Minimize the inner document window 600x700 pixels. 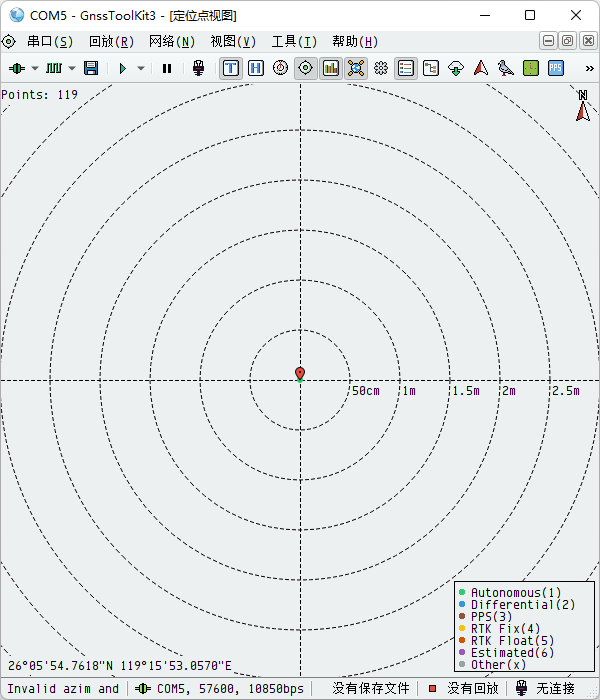[549, 41]
